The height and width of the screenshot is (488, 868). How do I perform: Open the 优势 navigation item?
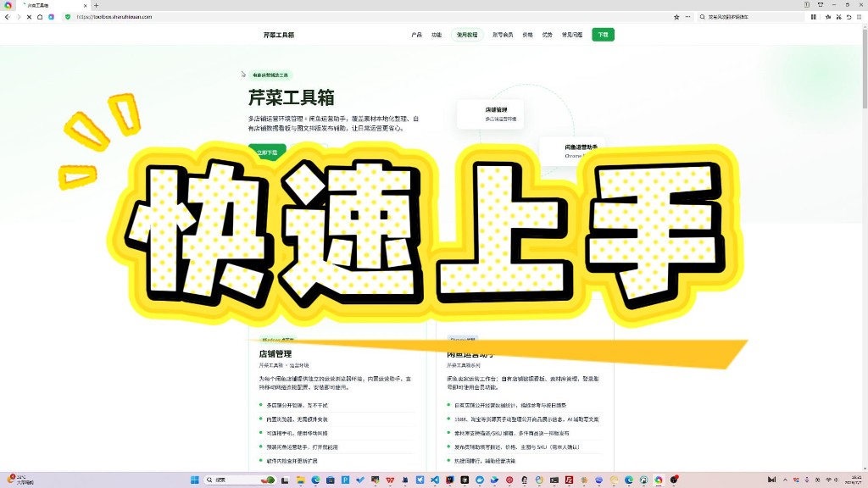[x=548, y=35]
